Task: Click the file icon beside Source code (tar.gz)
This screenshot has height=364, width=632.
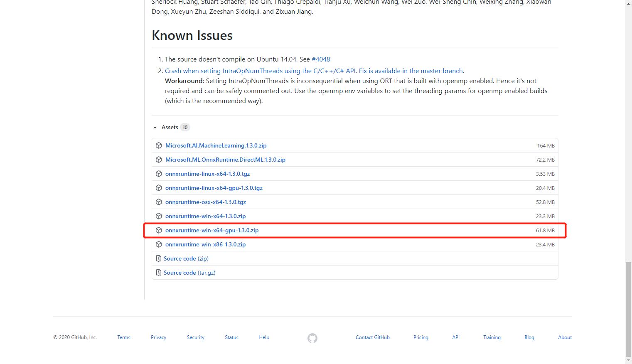Action: (x=158, y=272)
